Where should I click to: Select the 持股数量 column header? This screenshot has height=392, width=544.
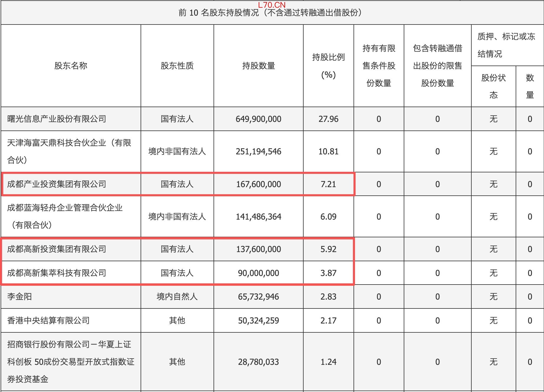[x=258, y=66]
